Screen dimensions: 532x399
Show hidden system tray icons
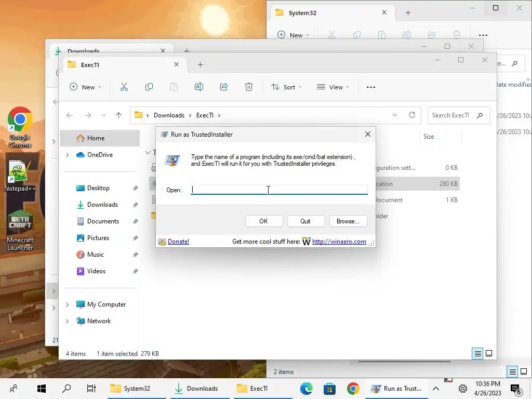436,389
